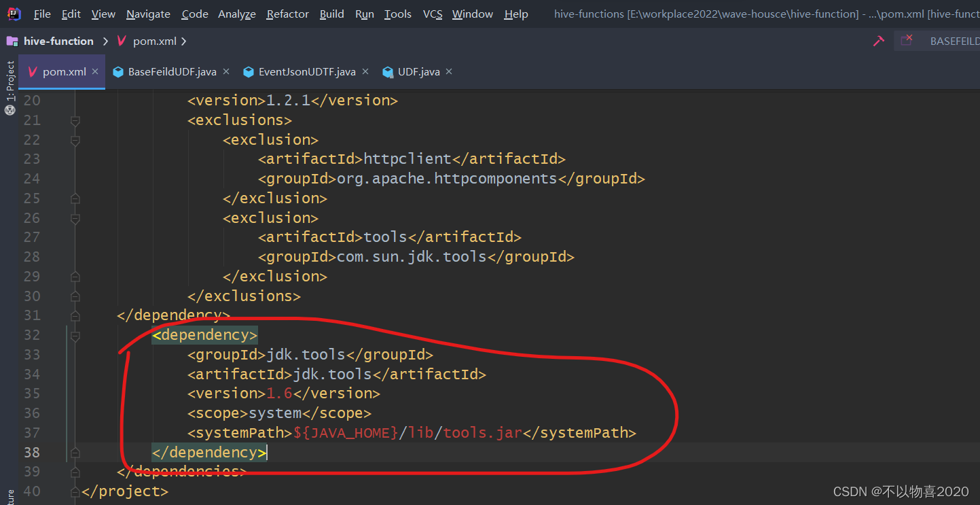Click org.apache.httpcomponents groupId text
The height and width of the screenshot is (505, 980).
tap(447, 179)
